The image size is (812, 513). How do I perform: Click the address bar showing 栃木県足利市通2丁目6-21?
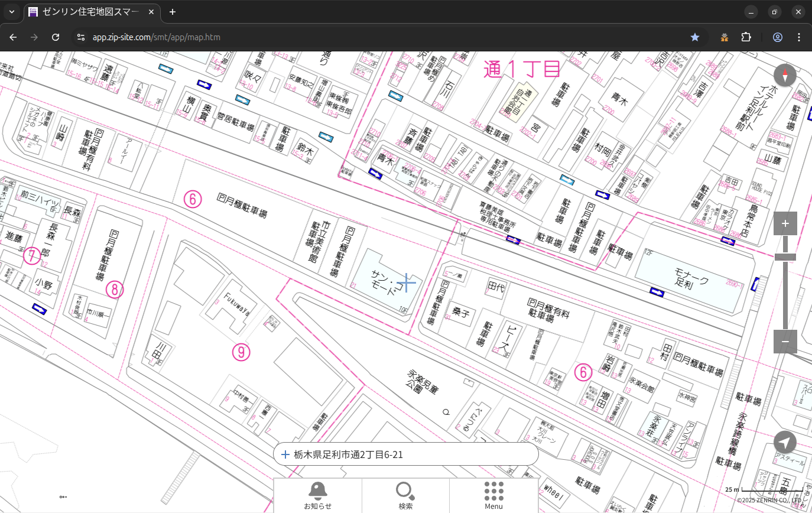(x=405, y=454)
